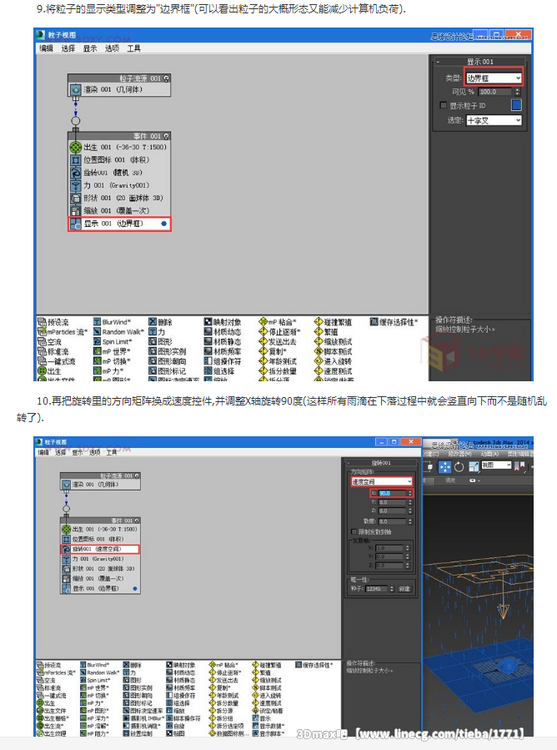The image size is (557, 750).
Task: Click the Y rotation field in lower window
Action: [x=392, y=502]
